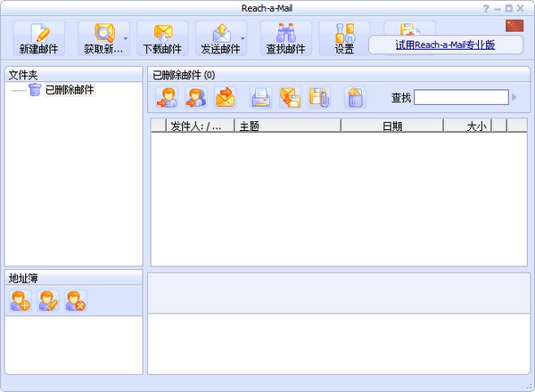Screen dimensions: 535x392
Task: Click the print mail icon
Action: (x=260, y=97)
